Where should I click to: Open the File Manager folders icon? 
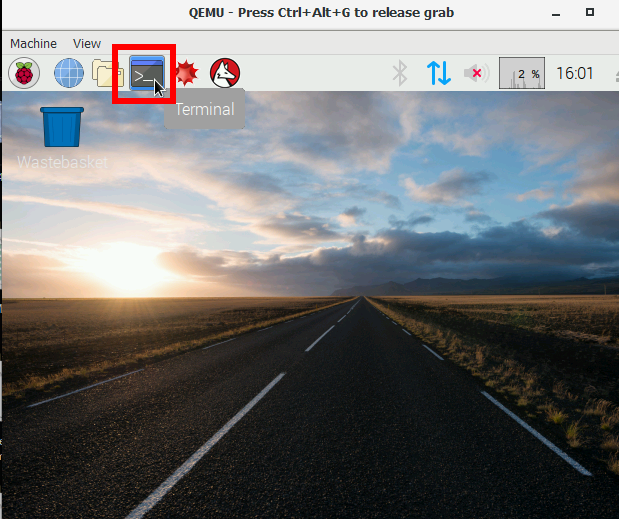pyautogui.click(x=107, y=73)
